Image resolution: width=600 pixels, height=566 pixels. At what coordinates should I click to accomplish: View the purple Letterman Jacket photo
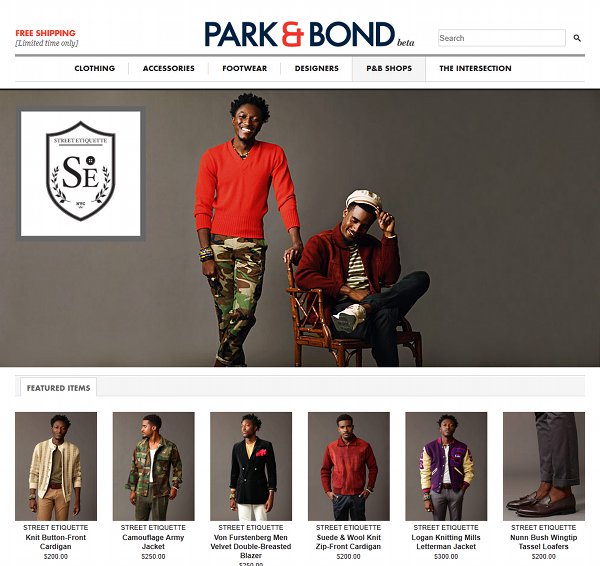(446, 466)
